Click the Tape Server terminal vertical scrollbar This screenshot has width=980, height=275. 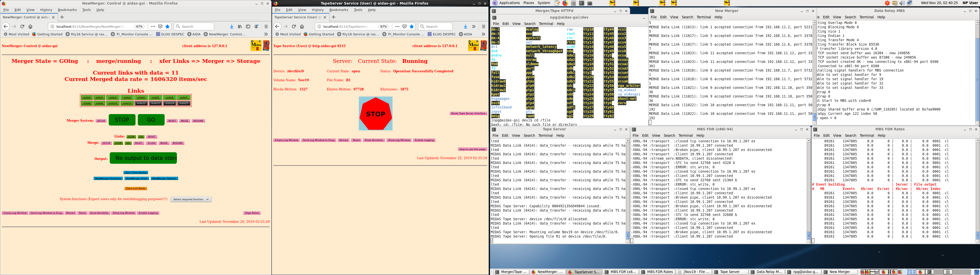click(628, 190)
